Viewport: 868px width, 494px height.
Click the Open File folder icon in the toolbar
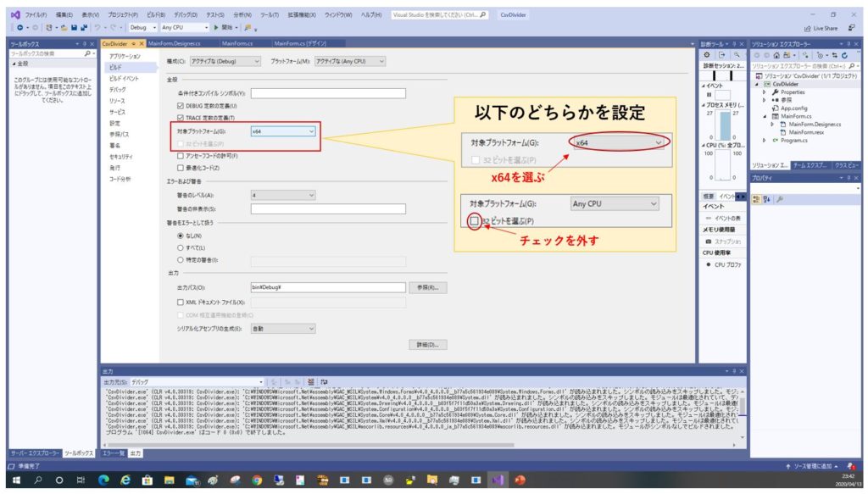point(64,28)
